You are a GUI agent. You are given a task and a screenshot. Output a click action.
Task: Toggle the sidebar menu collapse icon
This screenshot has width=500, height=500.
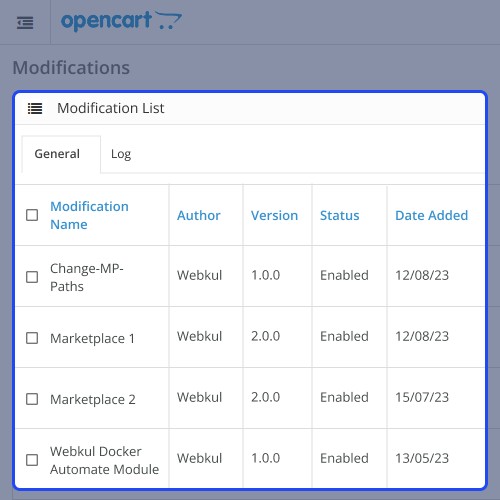(25, 23)
